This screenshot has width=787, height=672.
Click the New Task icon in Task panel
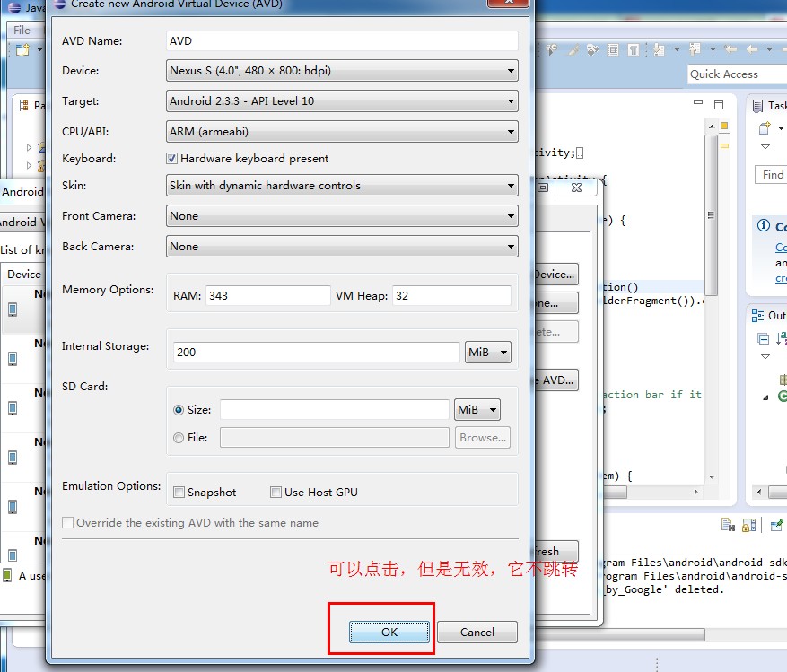tap(765, 128)
